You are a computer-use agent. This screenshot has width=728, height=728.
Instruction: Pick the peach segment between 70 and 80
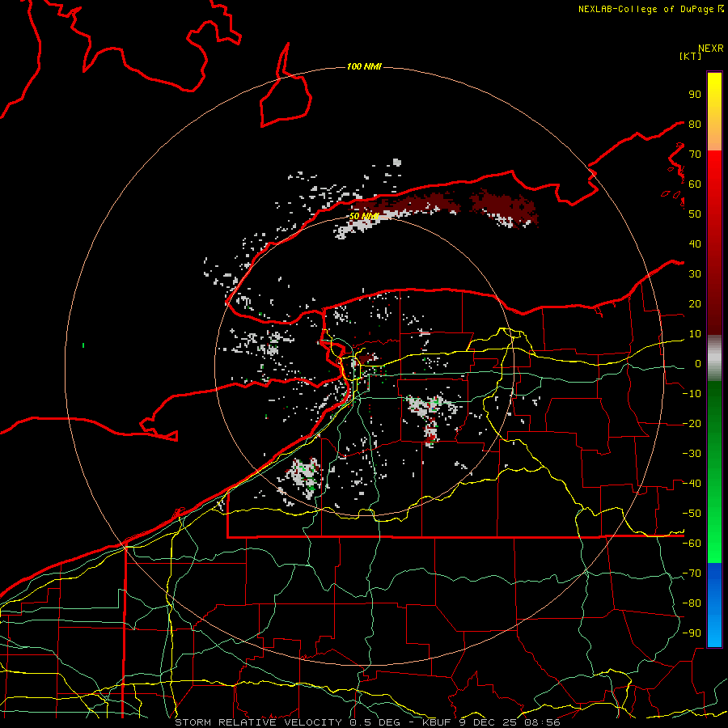(714, 138)
